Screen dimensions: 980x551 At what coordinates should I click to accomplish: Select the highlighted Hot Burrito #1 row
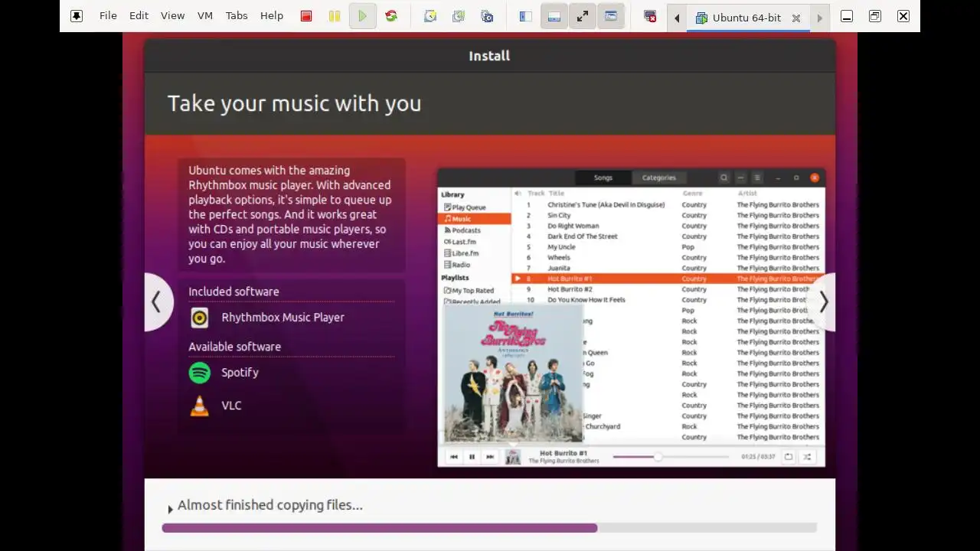coord(668,279)
